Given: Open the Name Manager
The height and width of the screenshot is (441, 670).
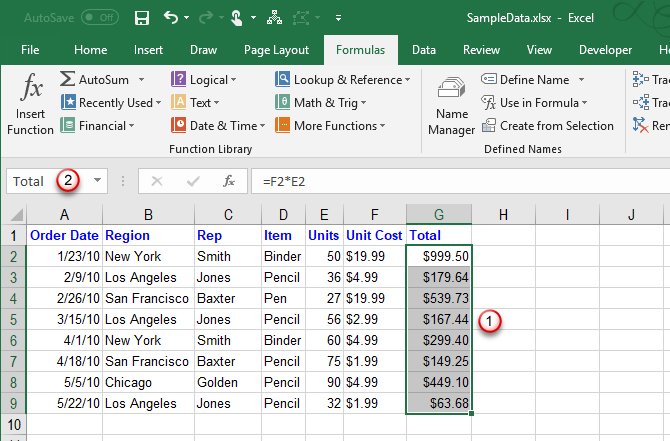Looking at the screenshot, I should [451, 105].
